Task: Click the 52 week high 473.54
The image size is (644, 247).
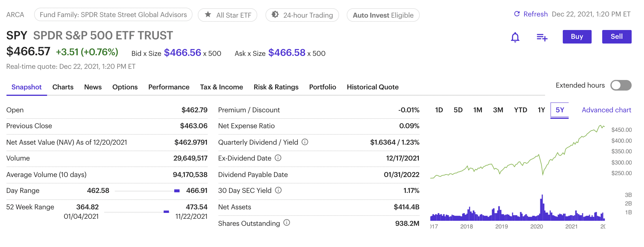Action: click(x=197, y=207)
